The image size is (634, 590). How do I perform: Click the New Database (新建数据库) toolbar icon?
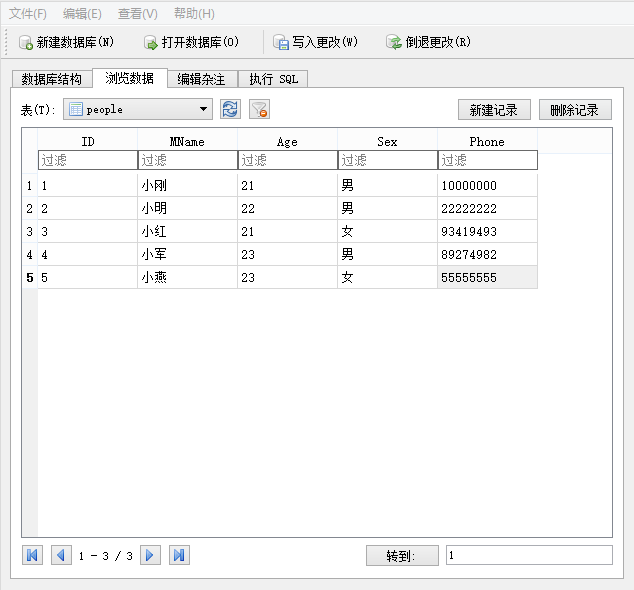(26, 42)
